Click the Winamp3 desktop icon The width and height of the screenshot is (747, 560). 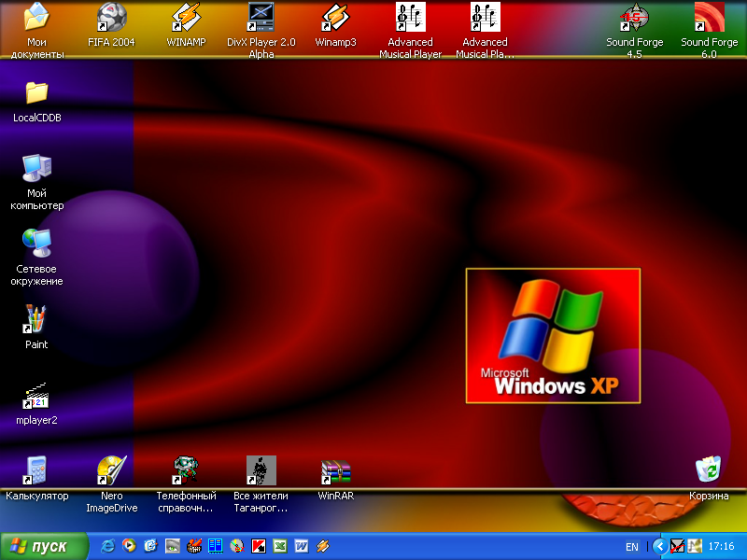335,17
